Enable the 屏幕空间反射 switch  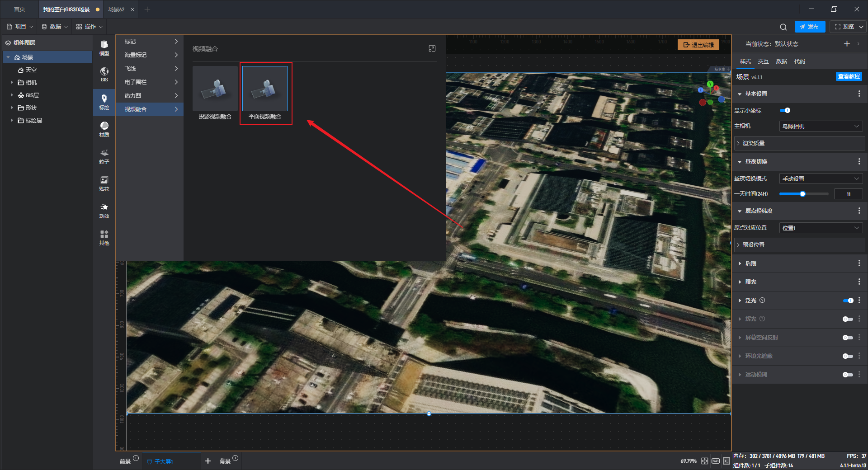848,338
